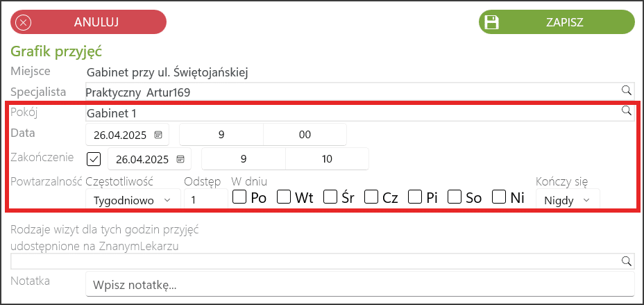Enable the Śr day checkbox
This screenshot has height=305, width=644.
click(x=330, y=197)
